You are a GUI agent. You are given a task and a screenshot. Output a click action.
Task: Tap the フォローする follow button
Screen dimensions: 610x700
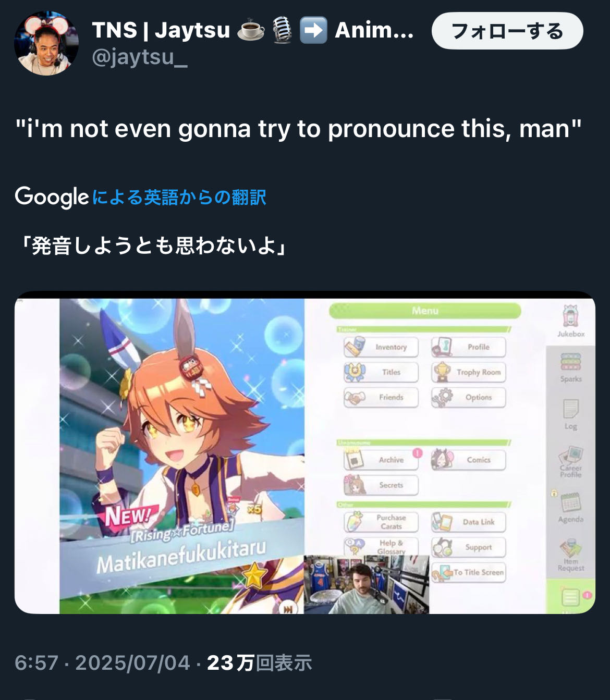[x=507, y=31]
